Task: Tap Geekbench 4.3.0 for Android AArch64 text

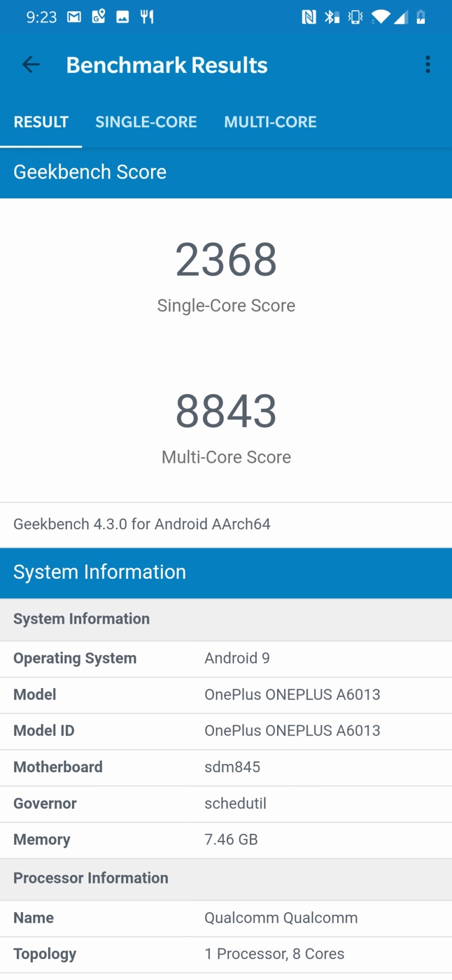Action: [142, 524]
